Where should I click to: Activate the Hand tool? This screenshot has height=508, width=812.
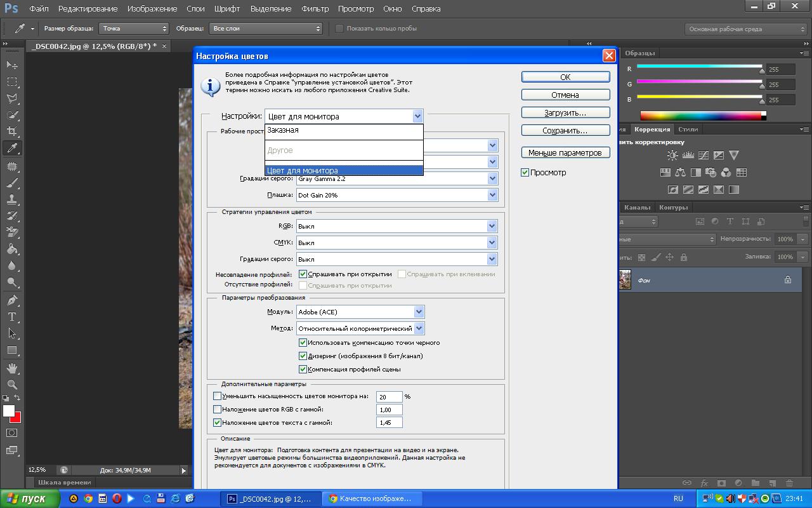tap(12, 368)
